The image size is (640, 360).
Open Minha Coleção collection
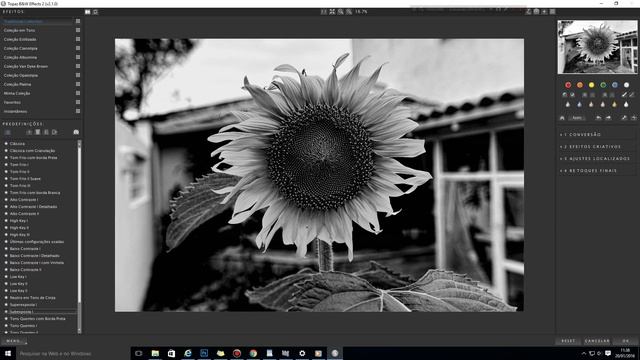click(x=17, y=93)
